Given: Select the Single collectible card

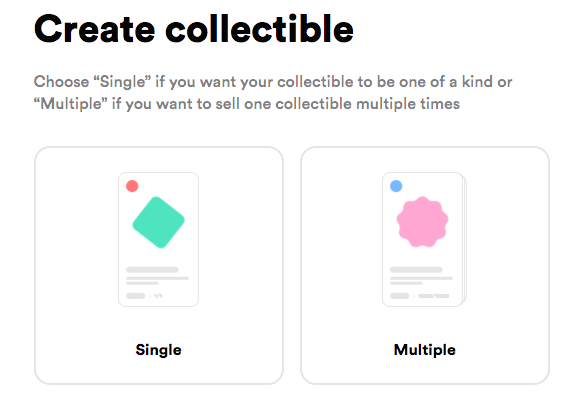Looking at the screenshot, I should click(159, 265).
